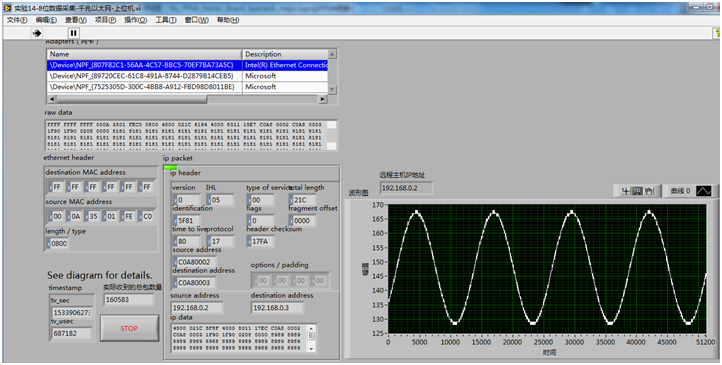Click the Description column header
This screenshot has width=722, height=365.
(285, 54)
